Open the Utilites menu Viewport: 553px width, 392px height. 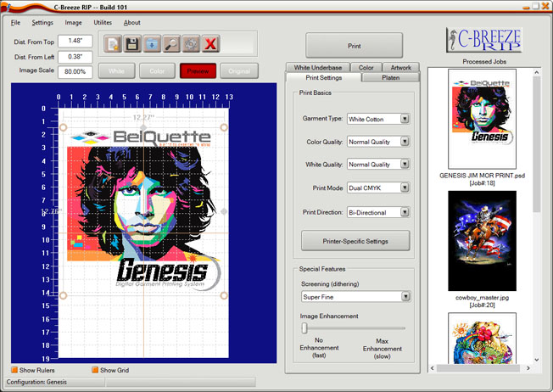pos(103,23)
